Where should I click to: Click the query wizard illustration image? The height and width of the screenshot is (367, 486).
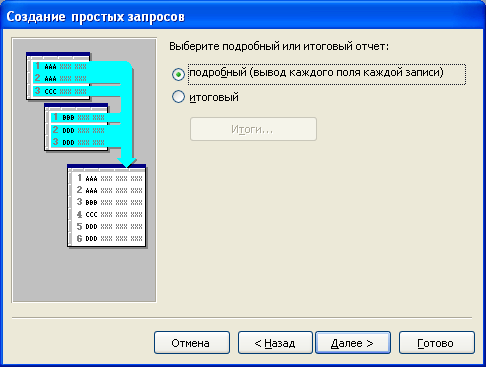tap(84, 170)
